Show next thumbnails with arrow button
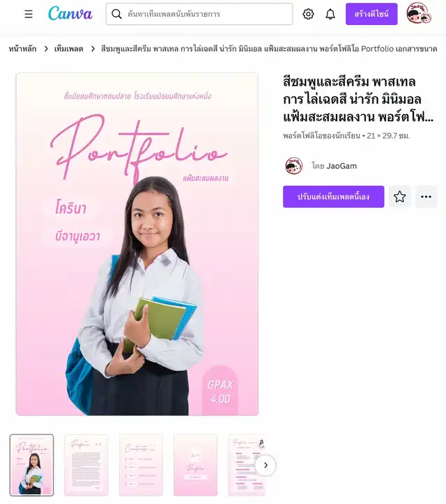Screen dimensions: 446x504 [x=266, y=465]
